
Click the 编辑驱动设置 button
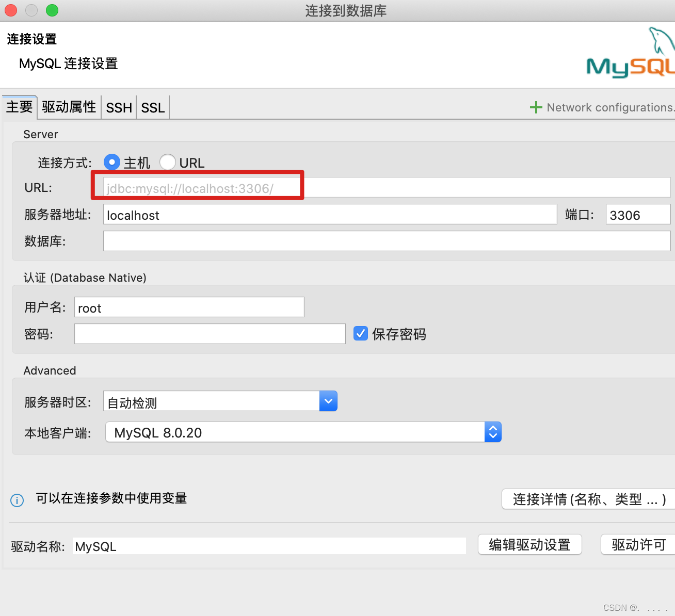530,544
